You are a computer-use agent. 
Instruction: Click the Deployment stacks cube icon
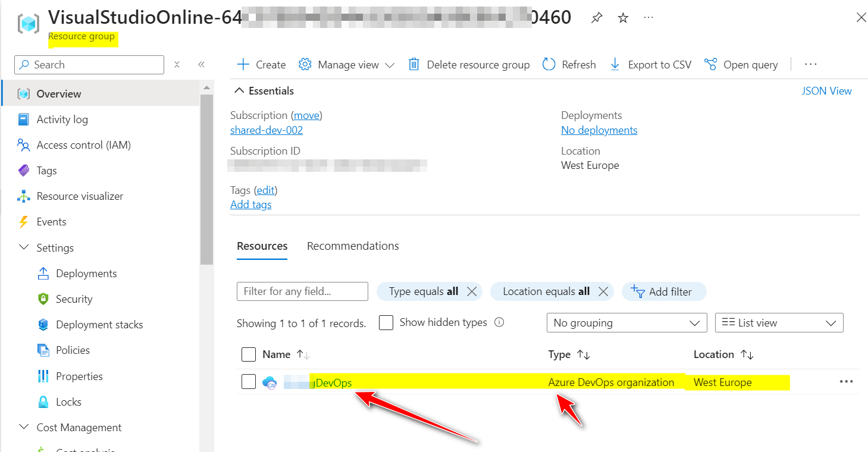43,325
